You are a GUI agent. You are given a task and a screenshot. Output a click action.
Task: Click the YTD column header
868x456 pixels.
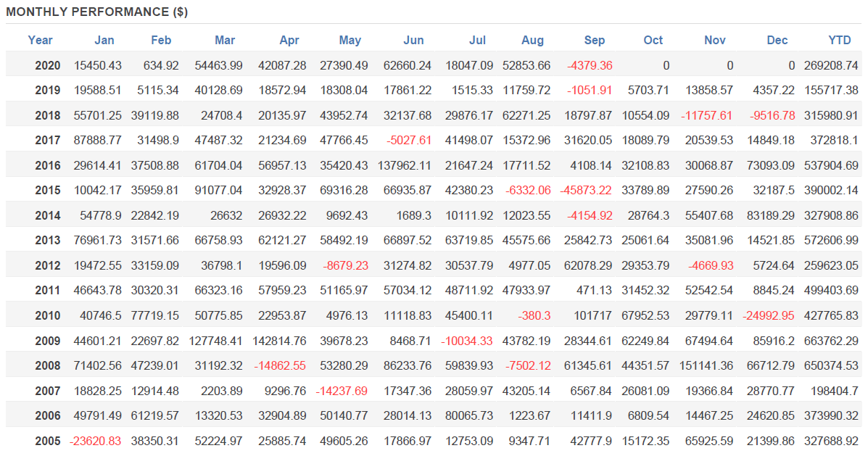(x=840, y=41)
